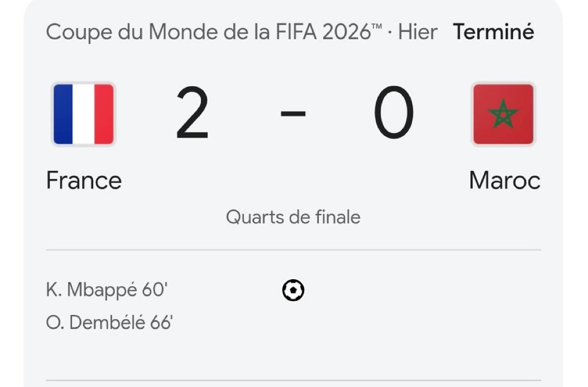Select K. Mbappé 60' goal entry
This screenshot has height=387, width=588.
[107, 290]
